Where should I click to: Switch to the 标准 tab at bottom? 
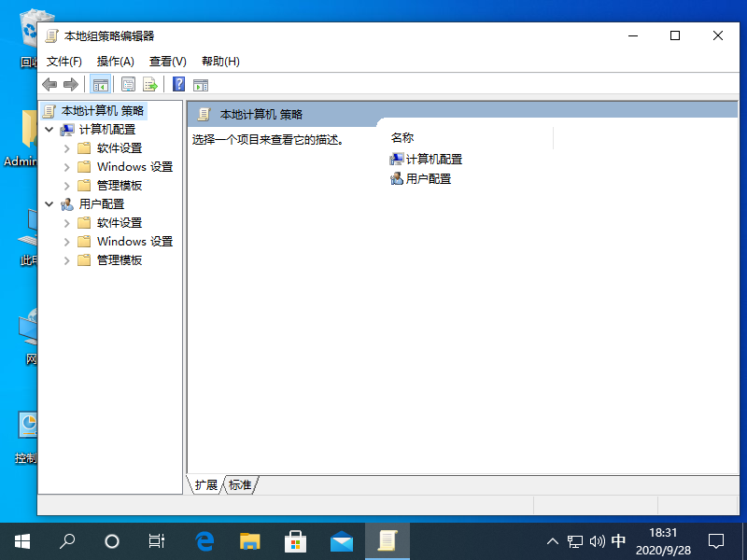(x=240, y=485)
